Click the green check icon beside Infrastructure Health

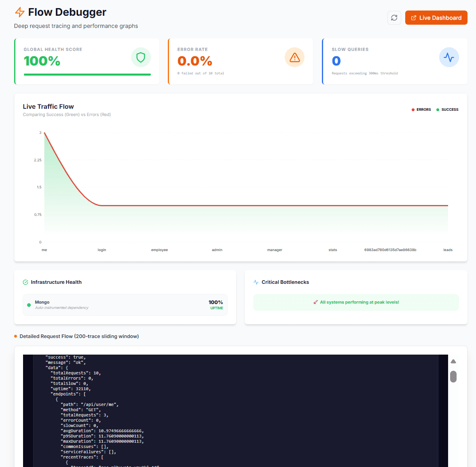tap(25, 282)
